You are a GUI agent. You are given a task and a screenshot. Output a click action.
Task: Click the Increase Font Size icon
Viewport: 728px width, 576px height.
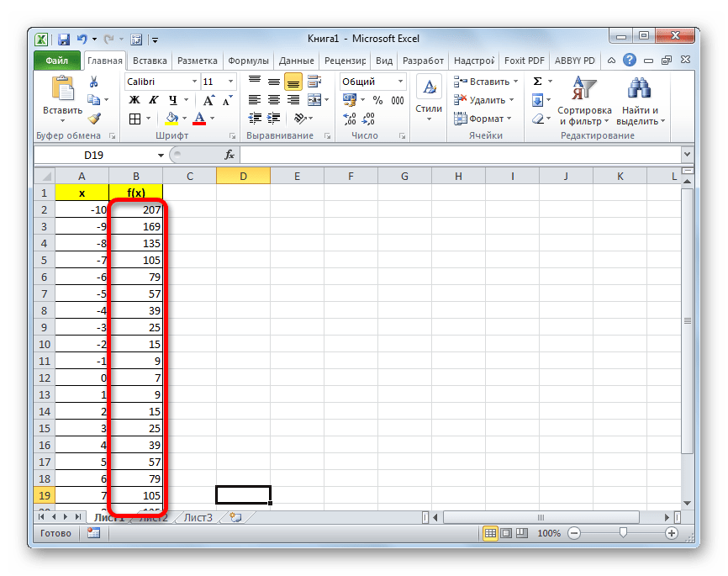(208, 100)
